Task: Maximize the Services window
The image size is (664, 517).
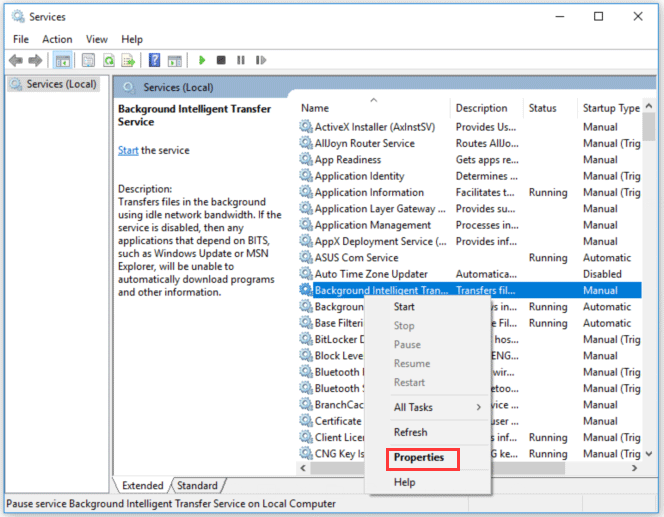Action: coord(598,16)
